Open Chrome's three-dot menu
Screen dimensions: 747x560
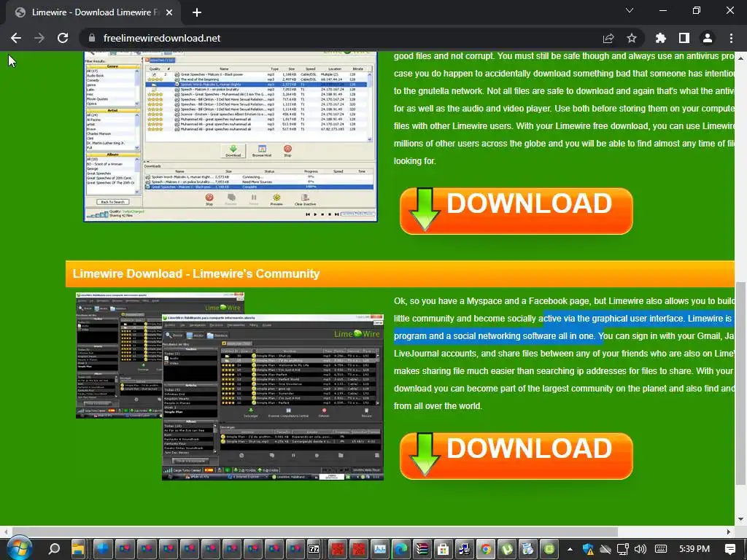coord(731,38)
